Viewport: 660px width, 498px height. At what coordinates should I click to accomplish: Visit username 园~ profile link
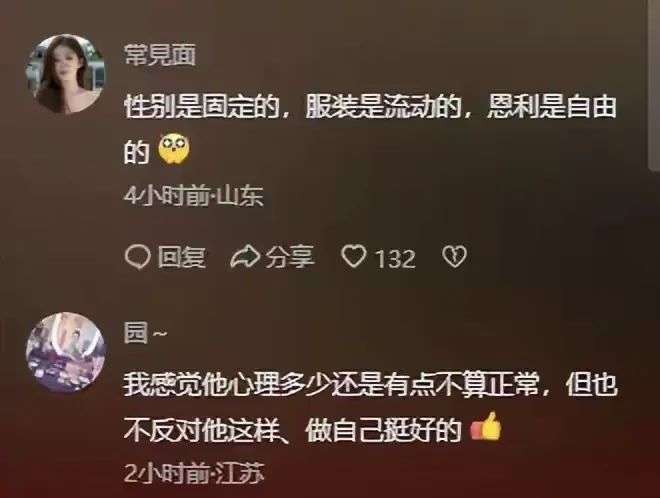(x=145, y=333)
